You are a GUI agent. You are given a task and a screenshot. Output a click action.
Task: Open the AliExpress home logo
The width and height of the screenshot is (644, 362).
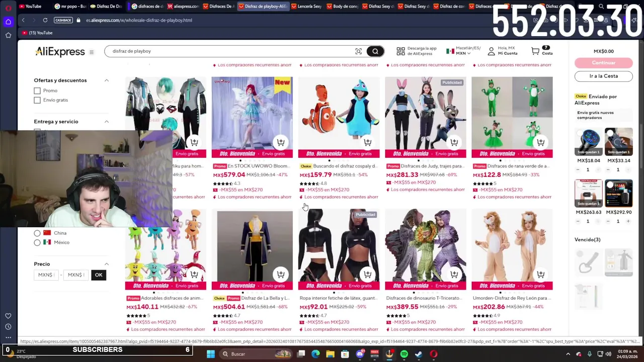pos(60,52)
